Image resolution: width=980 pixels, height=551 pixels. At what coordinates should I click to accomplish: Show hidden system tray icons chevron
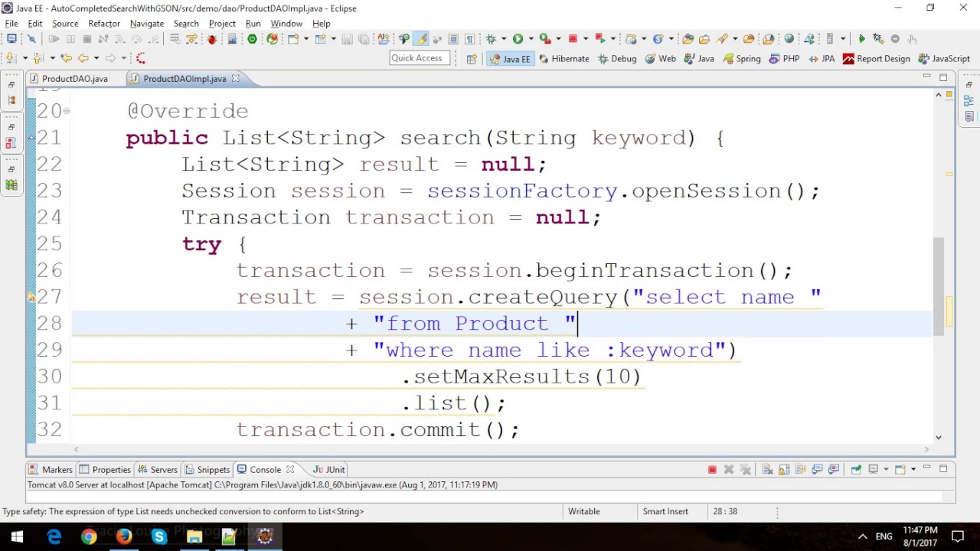pos(862,536)
